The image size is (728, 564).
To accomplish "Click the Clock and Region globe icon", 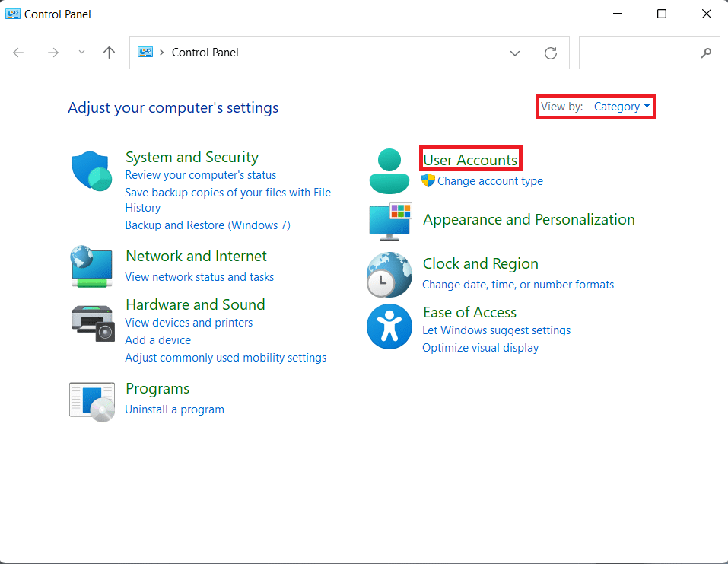I will point(389,274).
